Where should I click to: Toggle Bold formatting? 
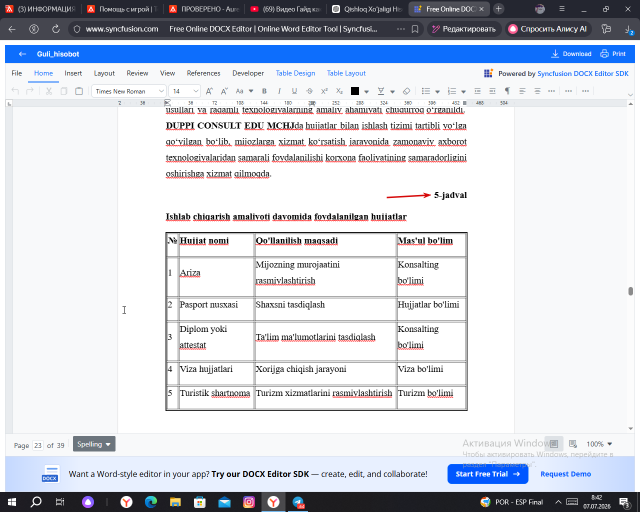pos(264,91)
